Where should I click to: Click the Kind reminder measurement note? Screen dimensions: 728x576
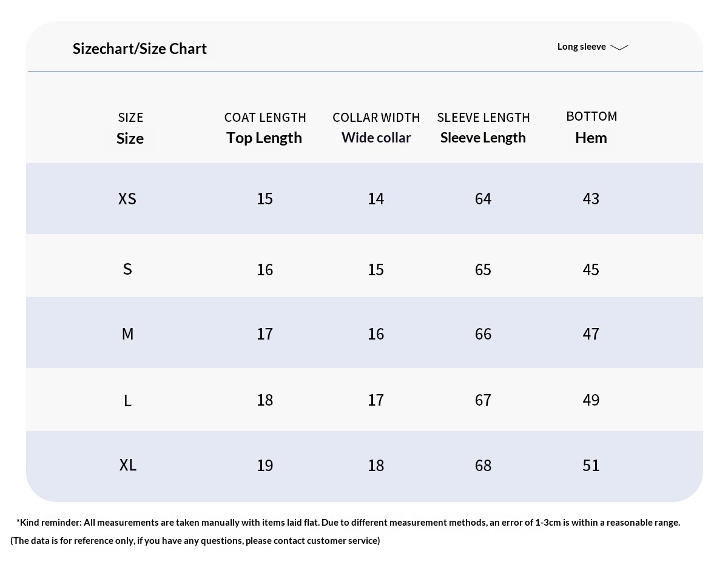click(x=348, y=523)
